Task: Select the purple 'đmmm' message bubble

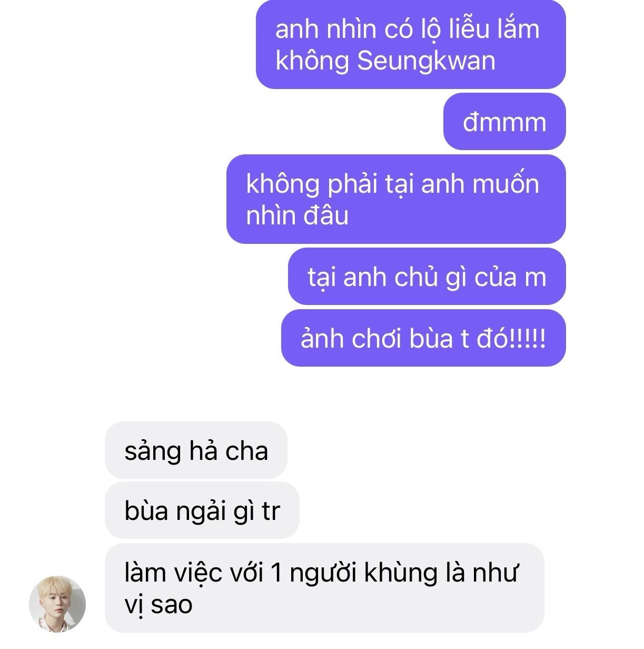Action: point(504,122)
